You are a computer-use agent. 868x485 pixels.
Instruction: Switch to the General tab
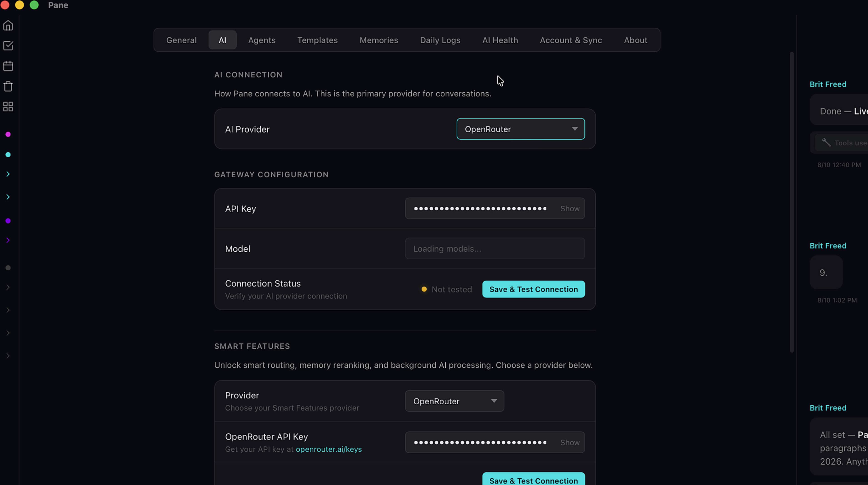point(181,40)
